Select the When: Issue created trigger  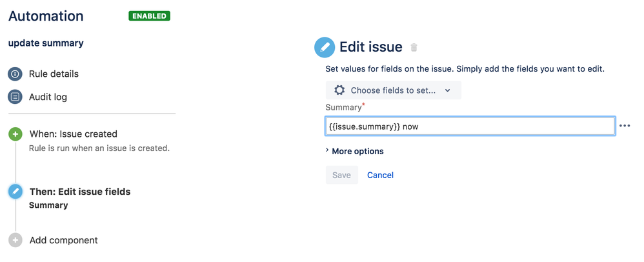click(74, 134)
